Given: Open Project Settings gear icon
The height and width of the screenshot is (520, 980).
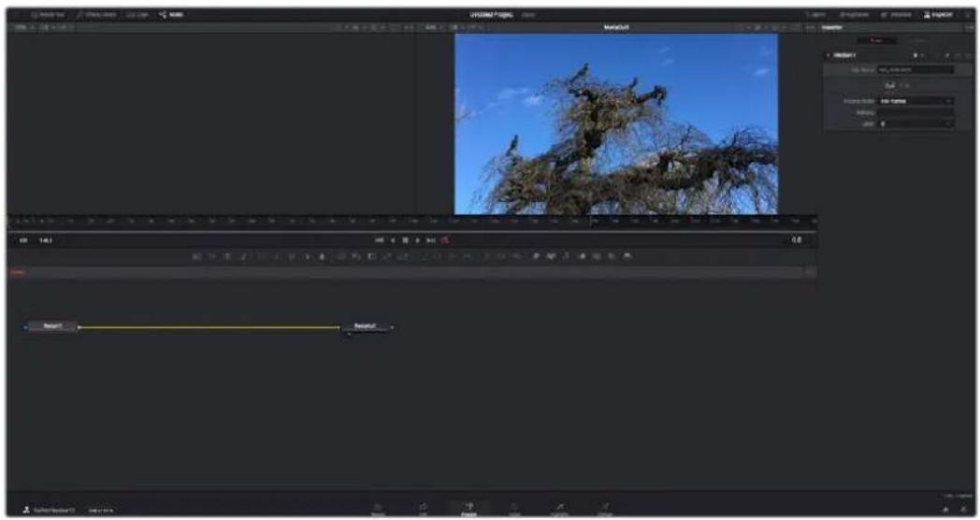Looking at the screenshot, I should click(x=963, y=510).
